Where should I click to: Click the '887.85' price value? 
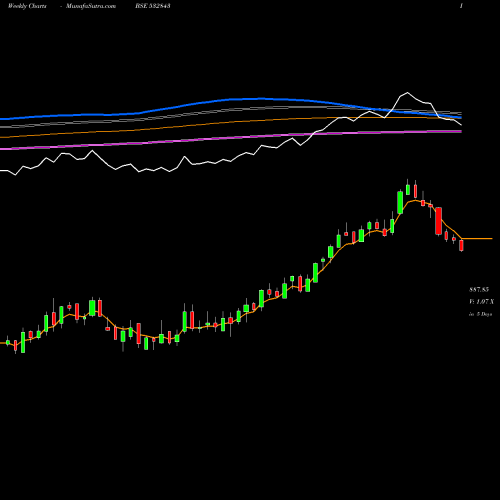(479, 289)
